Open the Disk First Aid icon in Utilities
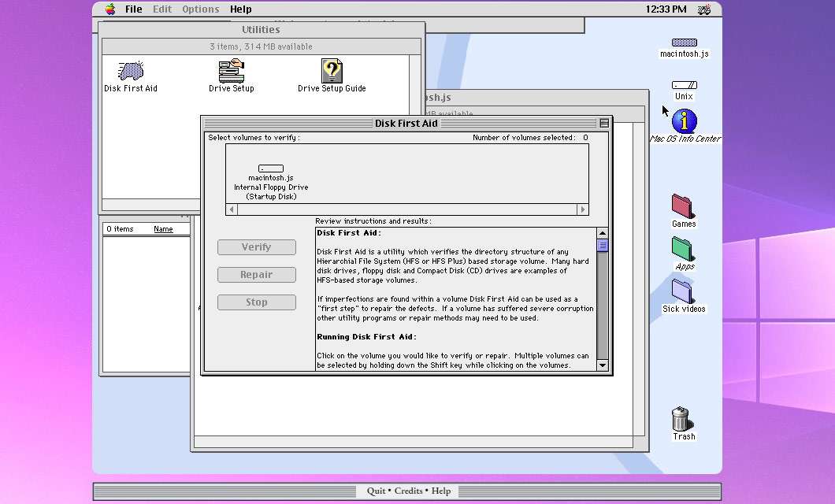Image resolution: width=835 pixels, height=504 pixels. click(x=131, y=72)
